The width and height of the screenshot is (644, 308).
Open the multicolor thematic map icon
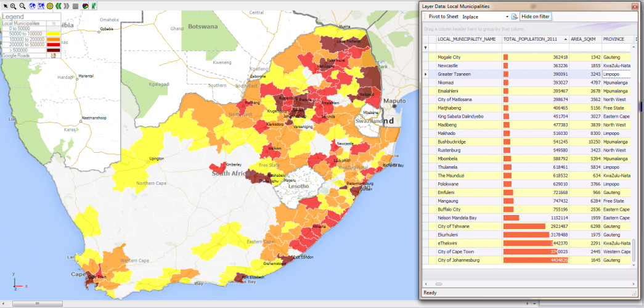click(x=85, y=6)
